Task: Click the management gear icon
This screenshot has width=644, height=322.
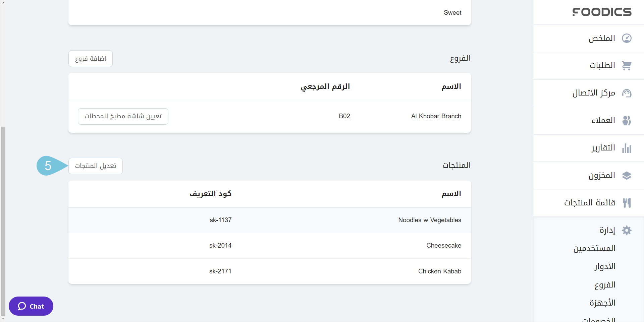Action: pyautogui.click(x=627, y=231)
